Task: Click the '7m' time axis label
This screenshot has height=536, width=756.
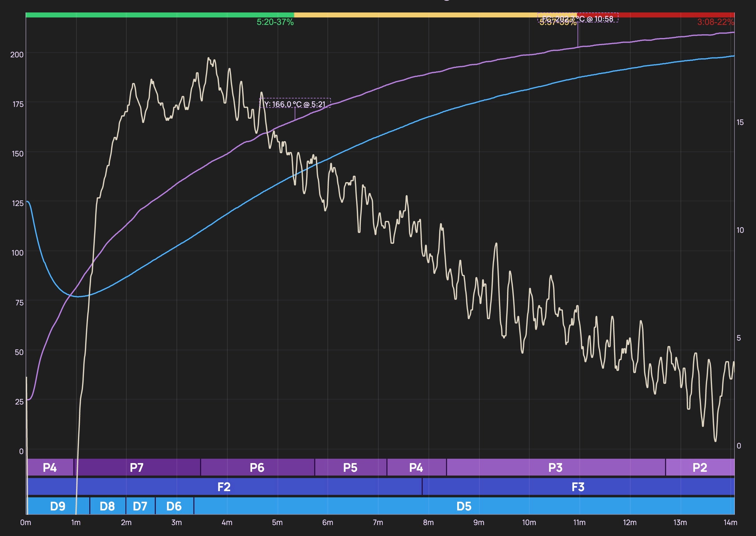Action: pos(378,523)
